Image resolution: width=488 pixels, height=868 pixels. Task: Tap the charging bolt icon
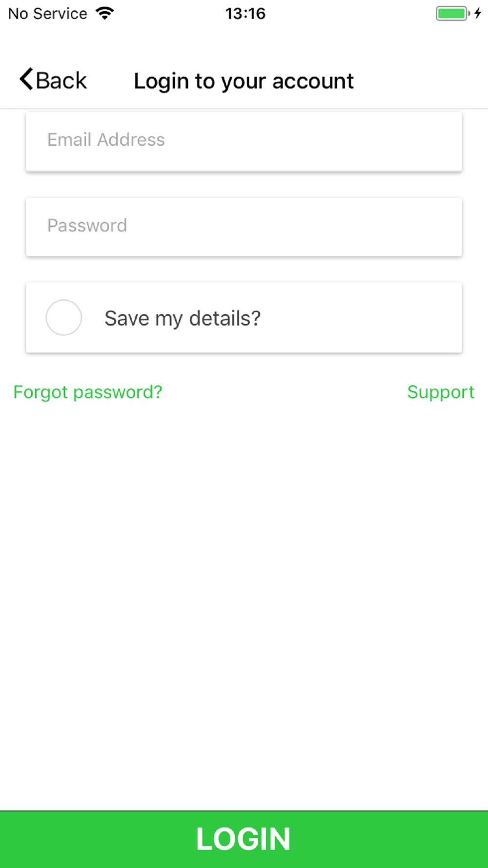(x=478, y=13)
